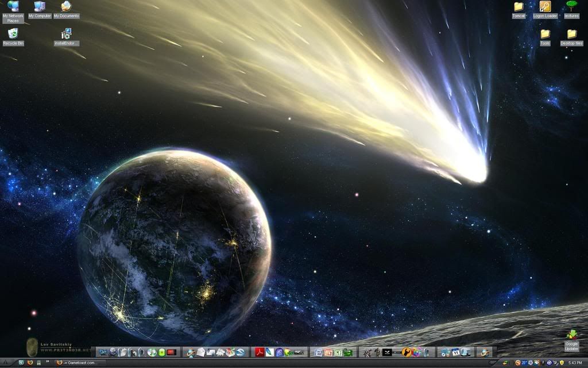588x368 pixels.
Task: Click the 5:43 PM clock
Action: point(575,363)
